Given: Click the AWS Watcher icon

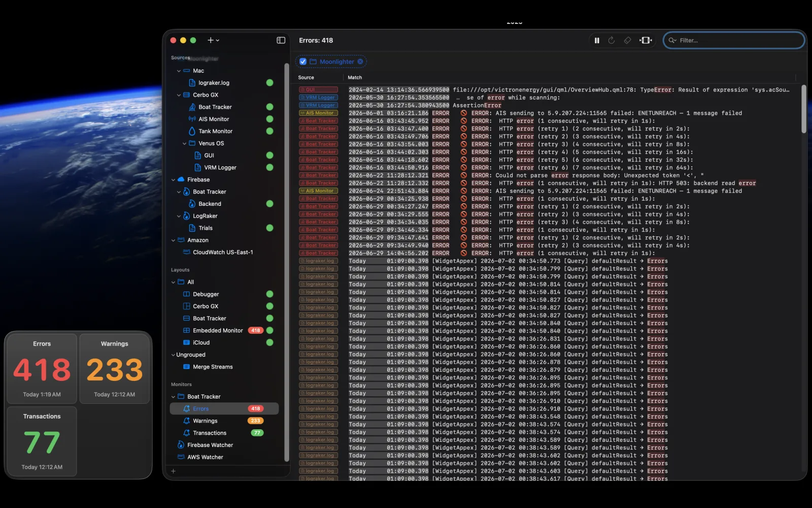Looking at the screenshot, I should [x=181, y=457].
